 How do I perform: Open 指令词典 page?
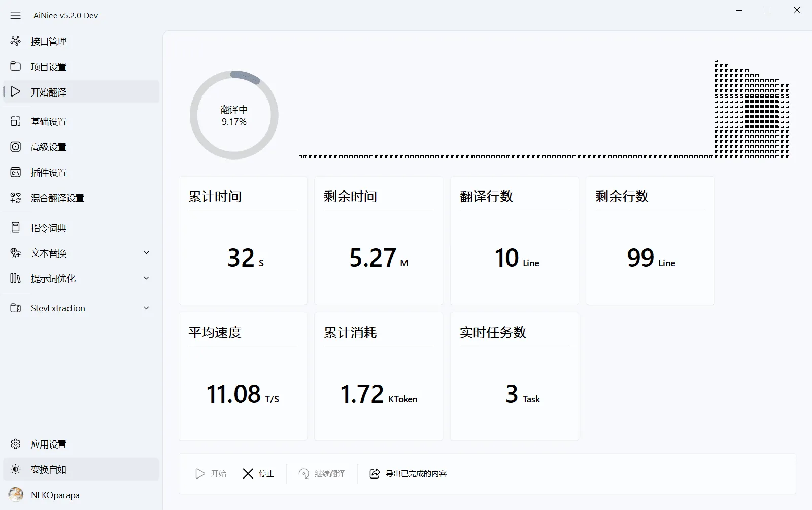81,228
